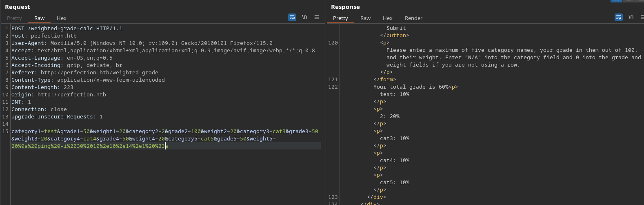This screenshot has width=644, height=205.
Task: Open the Hex tab in Request panel
Action: click(62, 18)
